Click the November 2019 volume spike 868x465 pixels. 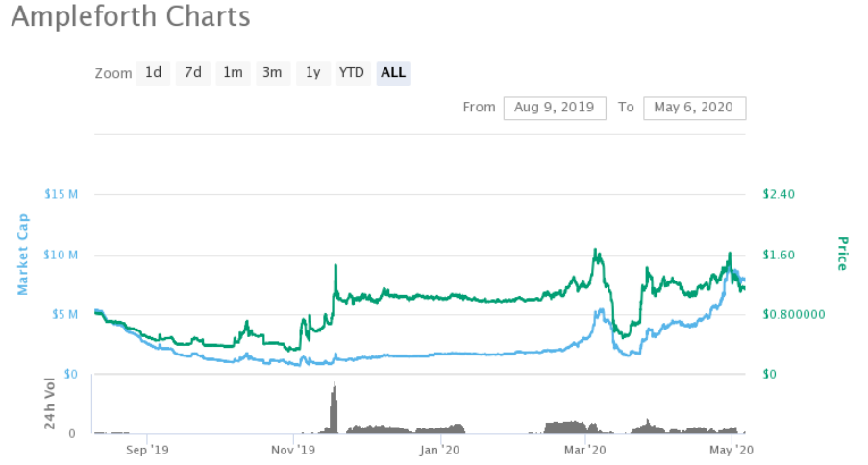click(334, 406)
